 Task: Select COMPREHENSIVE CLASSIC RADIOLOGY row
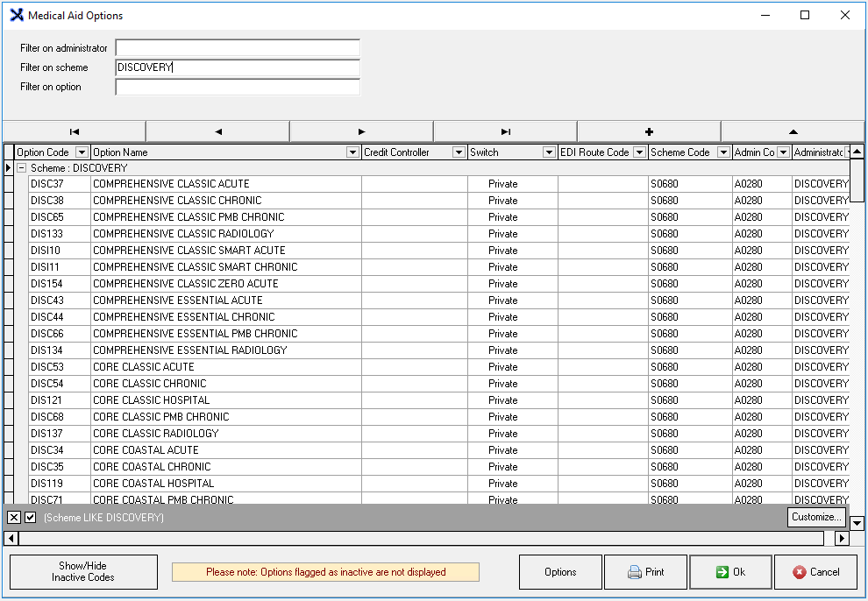pyautogui.click(x=438, y=233)
